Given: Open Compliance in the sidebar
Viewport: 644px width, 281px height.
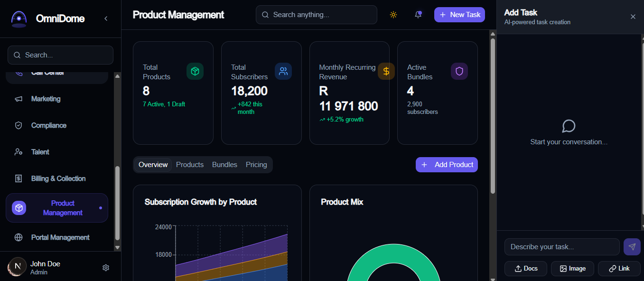Looking at the screenshot, I should tap(57, 125).
